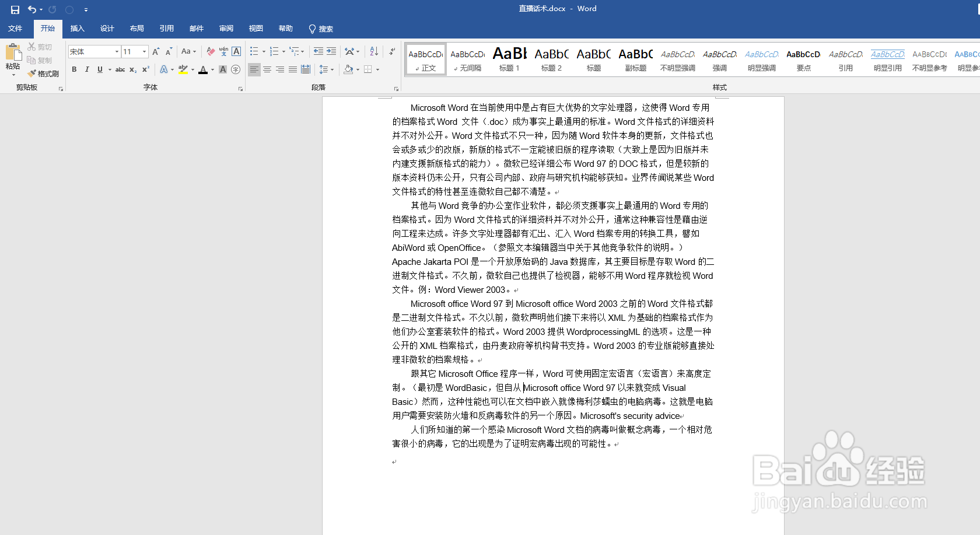Expand the paste options arrow
Screen dimensions: 980x535
tap(13, 75)
